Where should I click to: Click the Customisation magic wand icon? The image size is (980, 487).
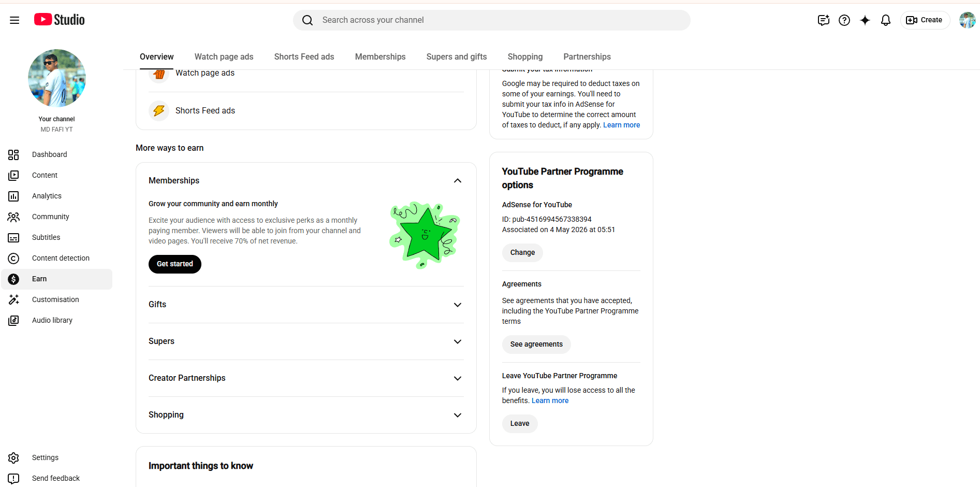pos(13,300)
